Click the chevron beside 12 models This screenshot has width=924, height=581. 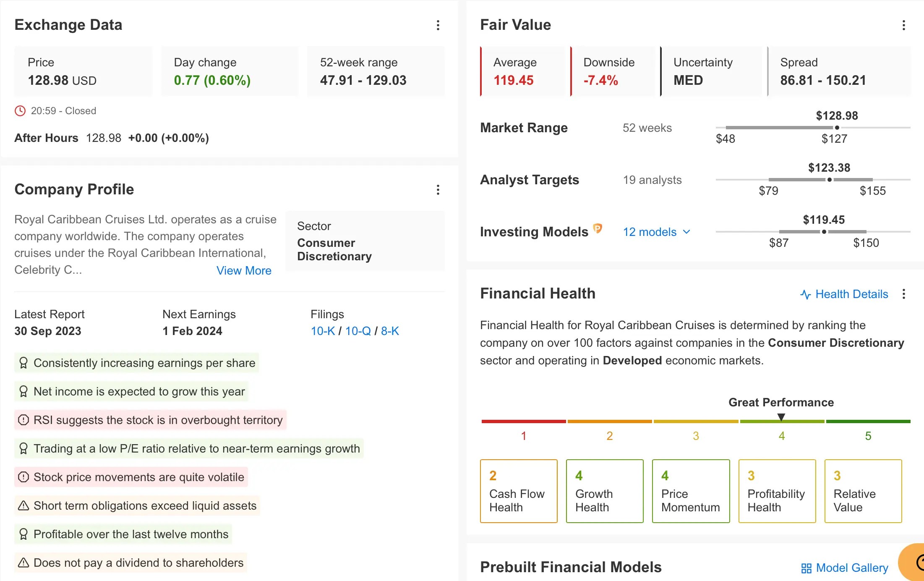pos(686,232)
